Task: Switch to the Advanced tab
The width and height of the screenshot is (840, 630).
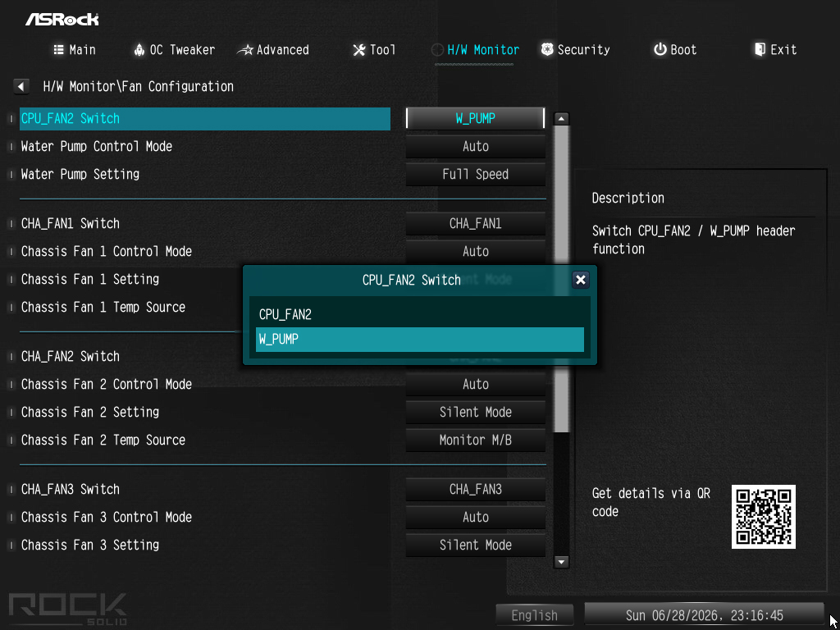Action: (273, 50)
